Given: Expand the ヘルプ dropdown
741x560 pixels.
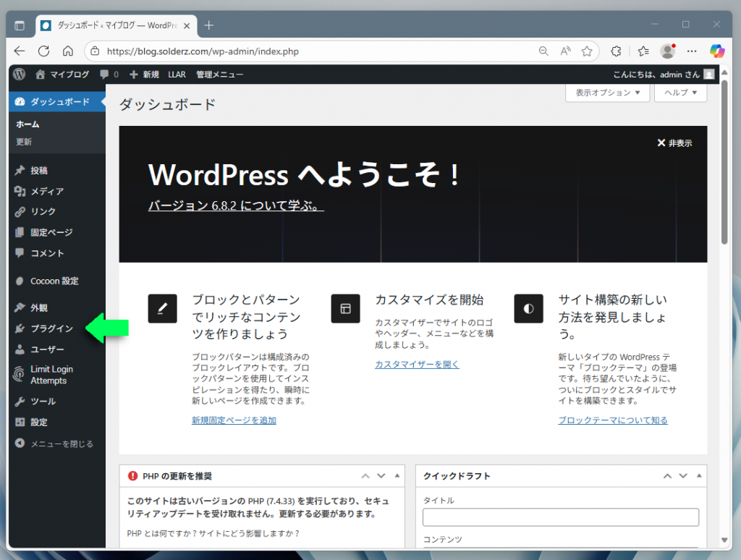Looking at the screenshot, I should coord(680,93).
